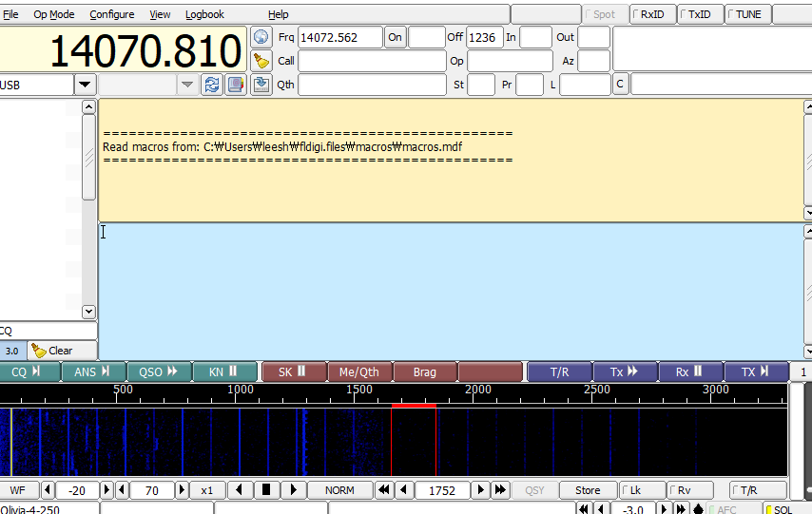Click the ANS macro button
The width and height of the screenshot is (812, 514).
tap(94, 371)
